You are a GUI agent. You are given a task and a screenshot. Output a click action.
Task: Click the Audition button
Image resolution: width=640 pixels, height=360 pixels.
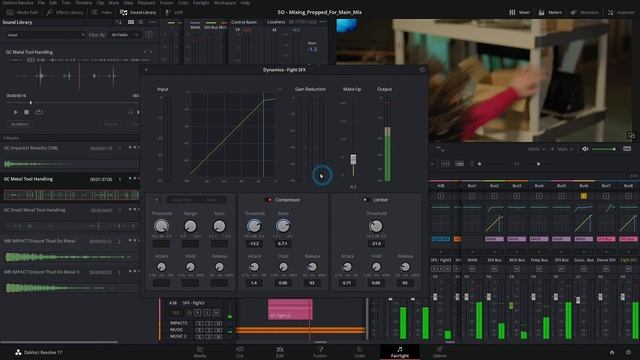coord(20,124)
